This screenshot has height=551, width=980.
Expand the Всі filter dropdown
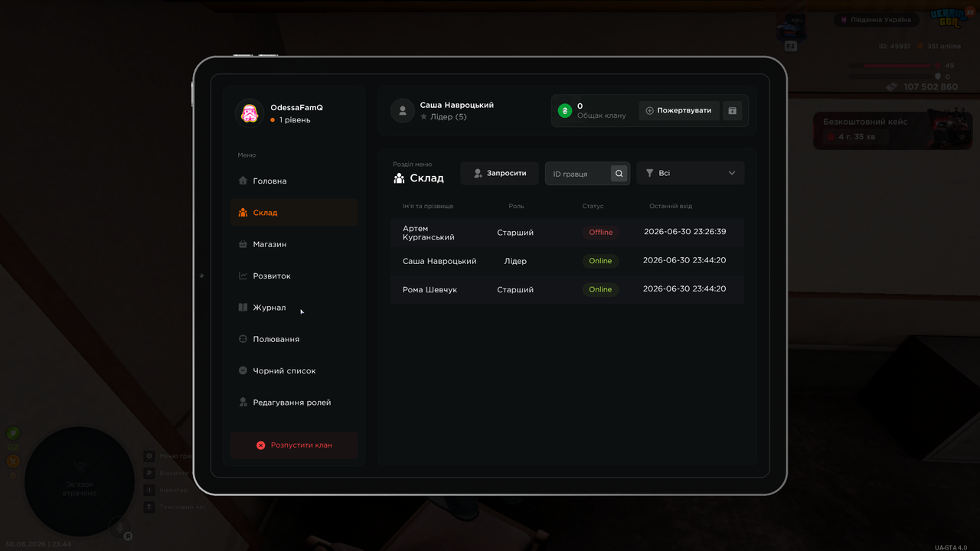691,174
